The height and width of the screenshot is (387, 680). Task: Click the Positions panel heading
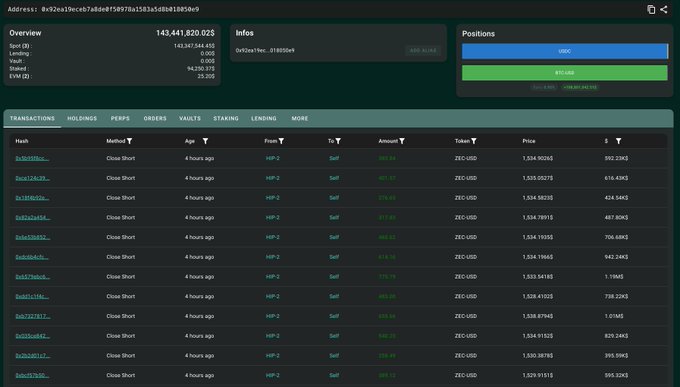coord(478,34)
